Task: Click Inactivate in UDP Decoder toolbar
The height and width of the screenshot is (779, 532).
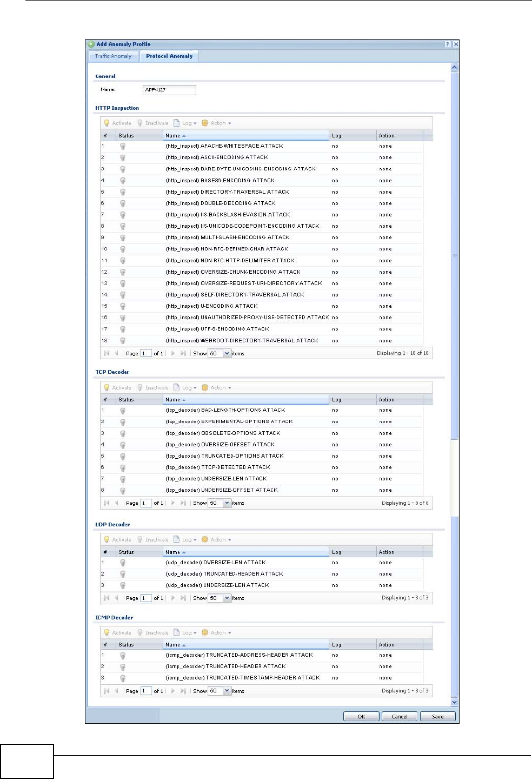Action: (x=152, y=540)
